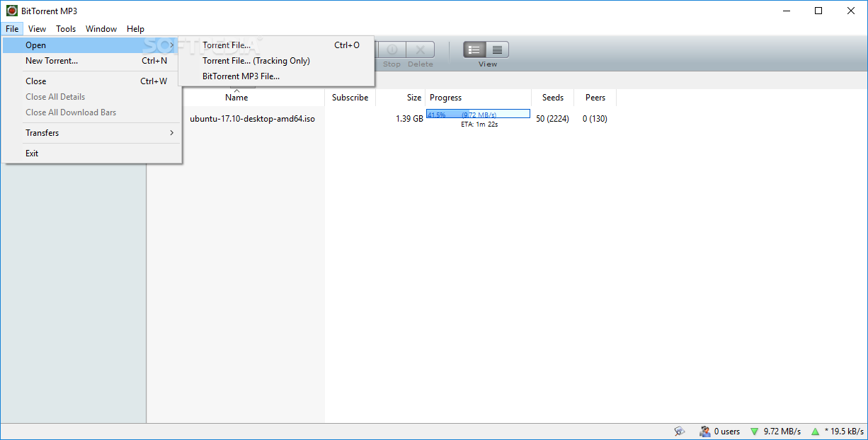Sort by the Name column header
This screenshot has height=440, width=868.
click(x=236, y=98)
